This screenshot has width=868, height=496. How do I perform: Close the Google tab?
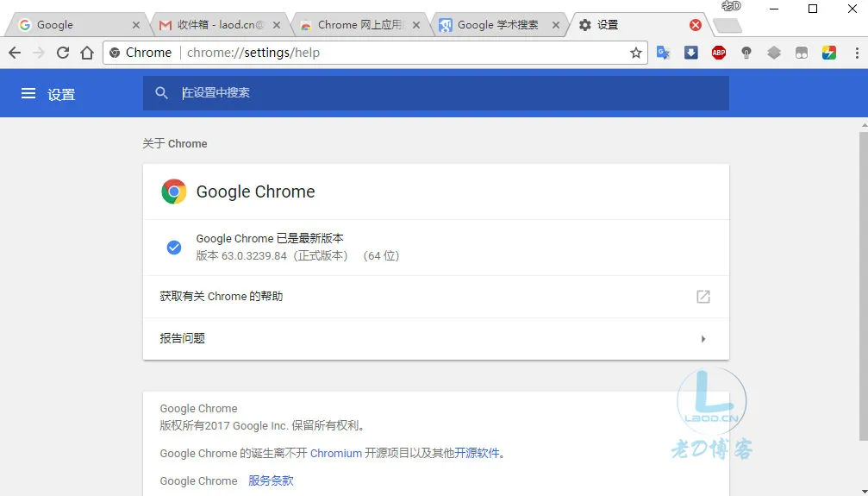(x=136, y=25)
